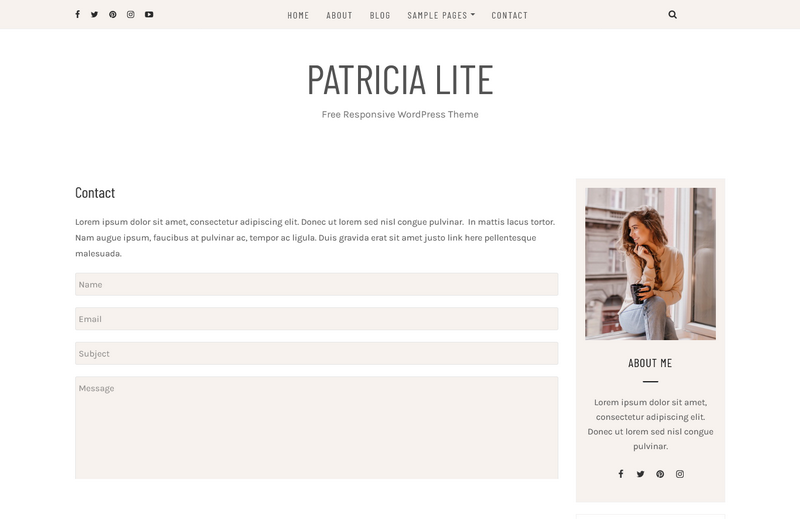Open the Twitter icon in top bar
Viewport: 800px width, 519px height.
tap(94, 14)
